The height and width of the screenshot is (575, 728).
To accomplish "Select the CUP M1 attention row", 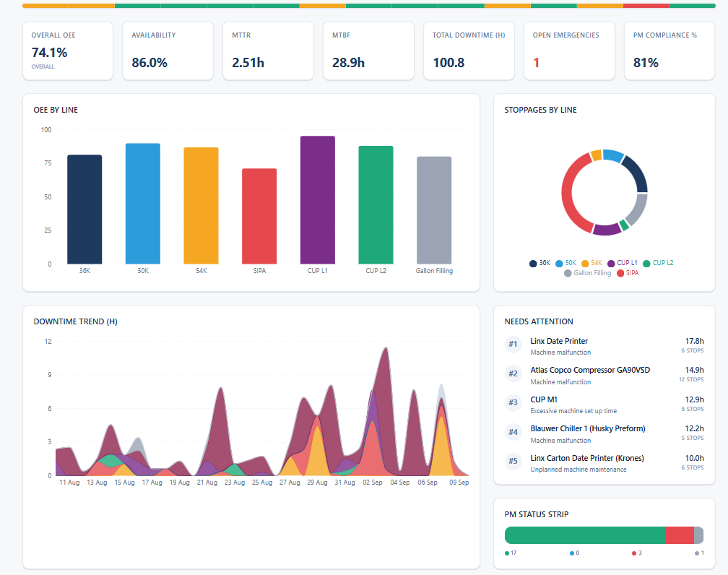I will [x=604, y=405].
